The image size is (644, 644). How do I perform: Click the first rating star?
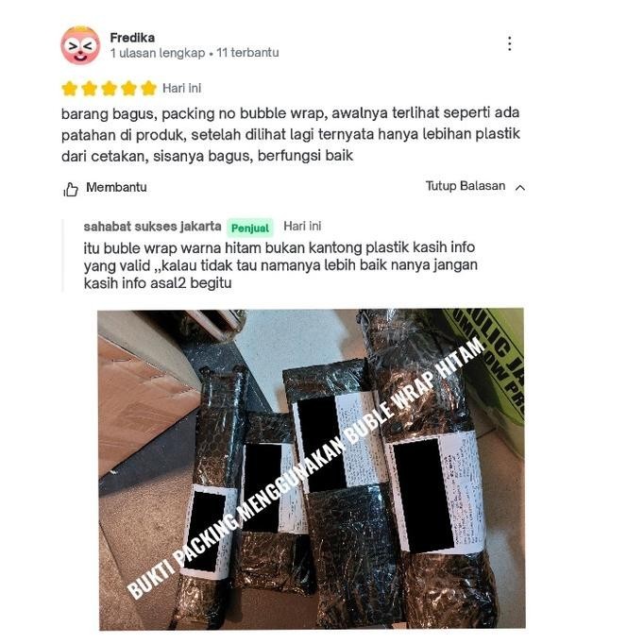[x=70, y=89]
